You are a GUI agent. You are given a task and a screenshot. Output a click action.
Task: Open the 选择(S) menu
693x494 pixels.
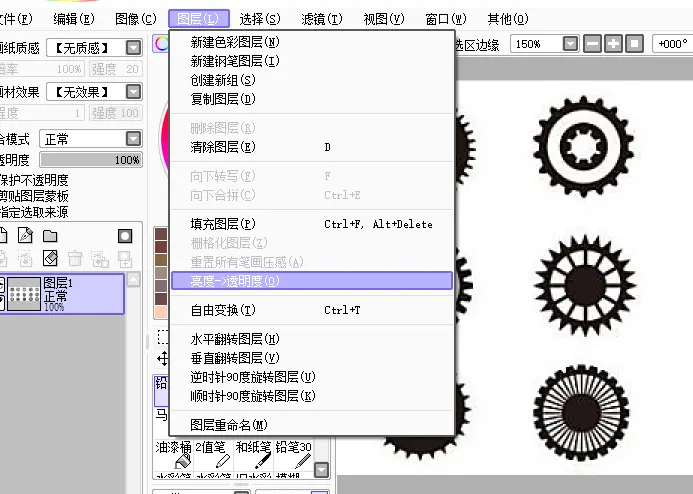(x=260, y=19)
